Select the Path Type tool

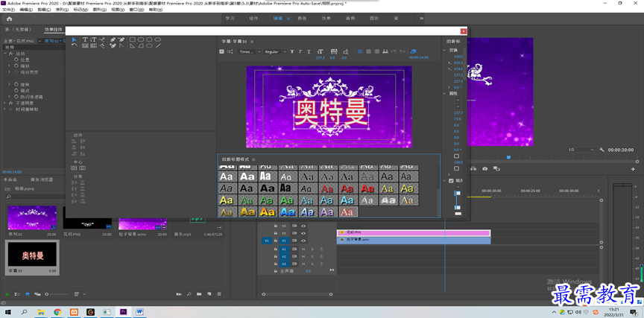click(x=102, y=39)
